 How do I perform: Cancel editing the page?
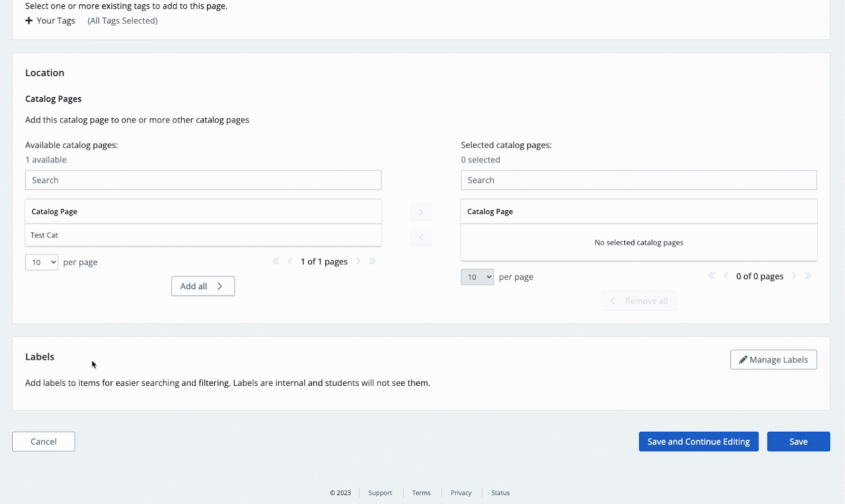(x=43, y=442)
